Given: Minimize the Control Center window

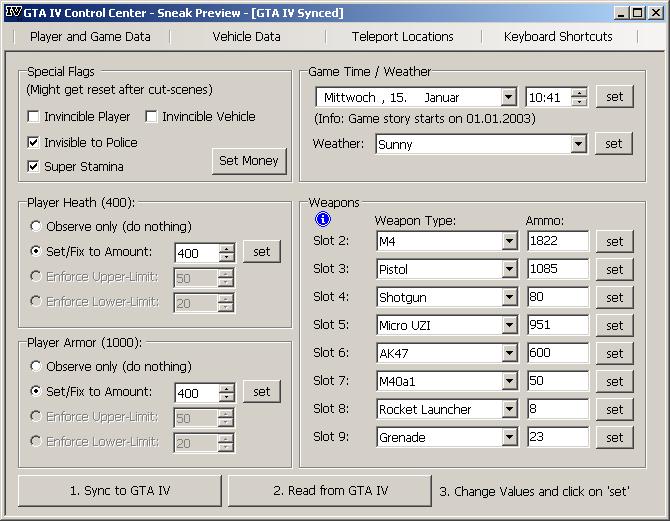Looking at the screenshot, I should click(x=621, y=13).
